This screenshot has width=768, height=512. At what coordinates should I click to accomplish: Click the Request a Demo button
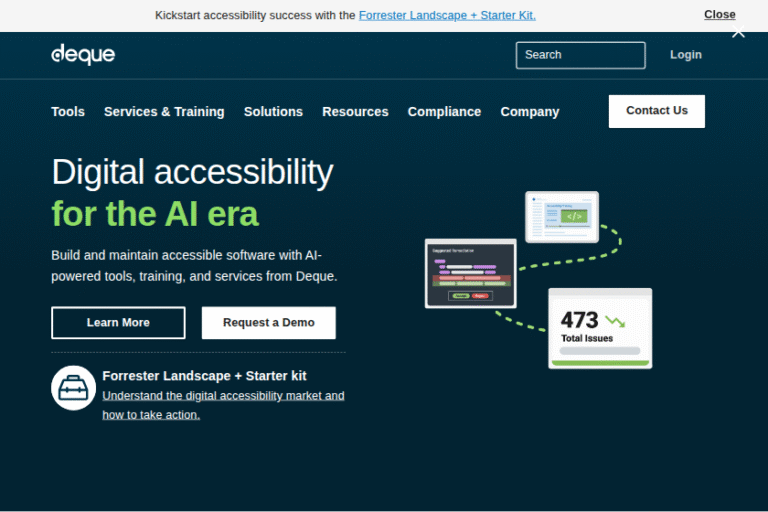[268, 323]
